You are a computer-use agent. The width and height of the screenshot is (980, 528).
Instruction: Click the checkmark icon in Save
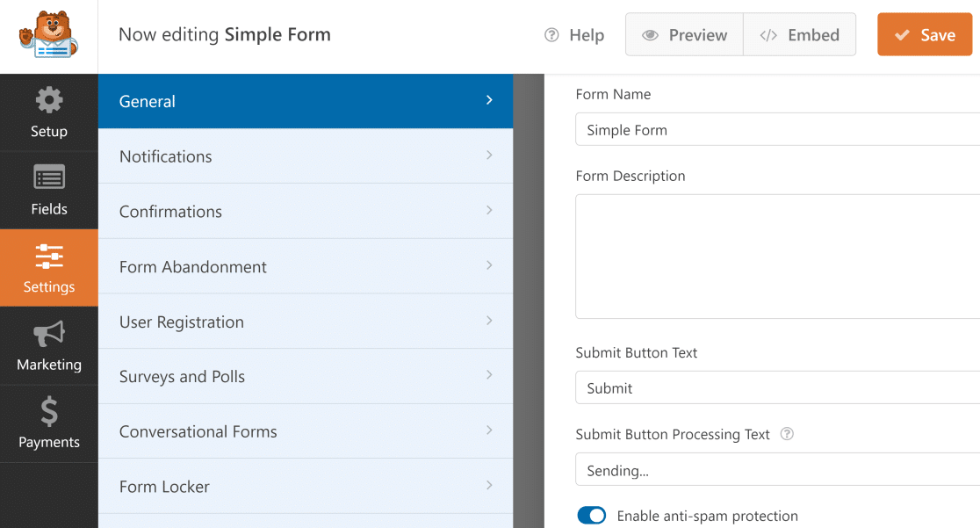point(902,35)
